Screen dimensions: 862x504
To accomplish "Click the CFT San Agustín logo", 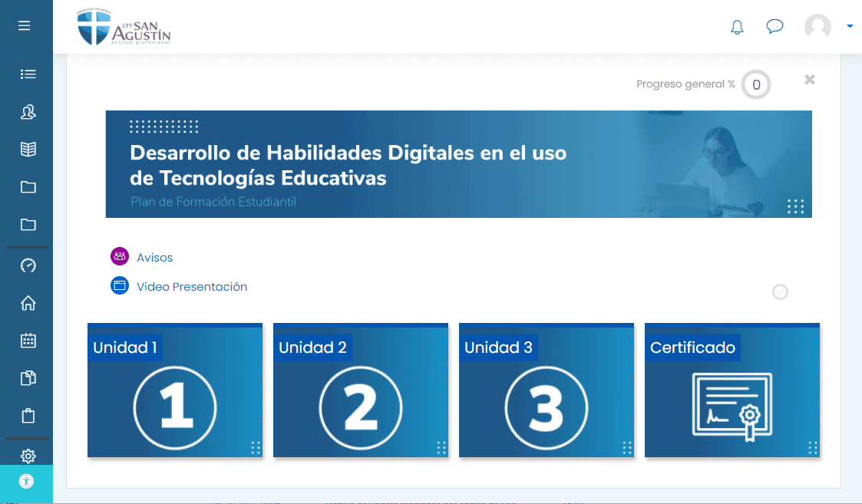I will 124,28.
